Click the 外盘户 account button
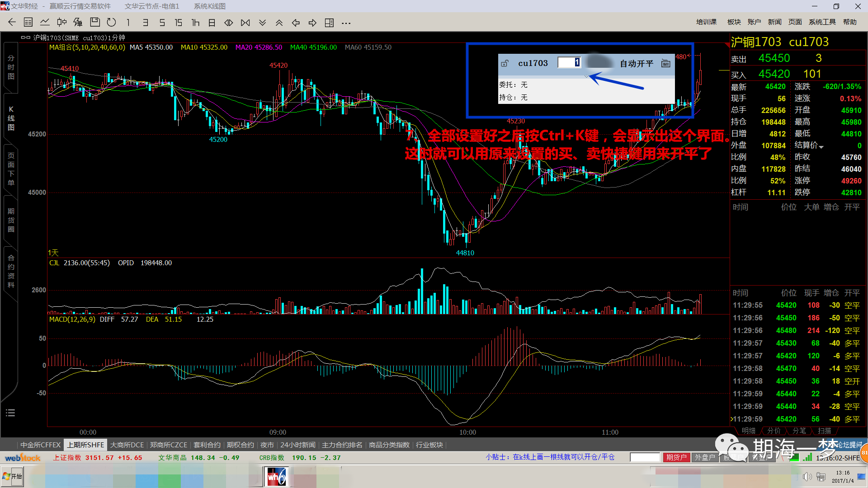The image size is (868, 488). click(x=705, y=457)
